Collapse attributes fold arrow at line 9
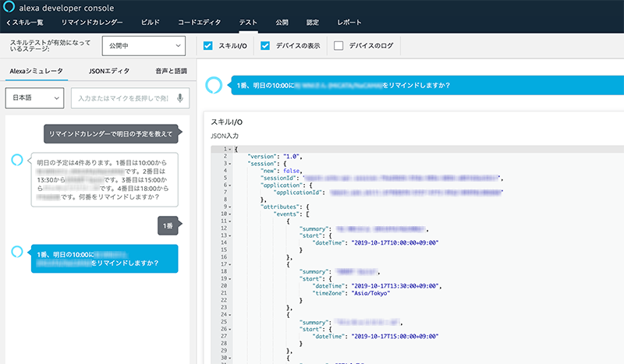 (x=230, y=207)
